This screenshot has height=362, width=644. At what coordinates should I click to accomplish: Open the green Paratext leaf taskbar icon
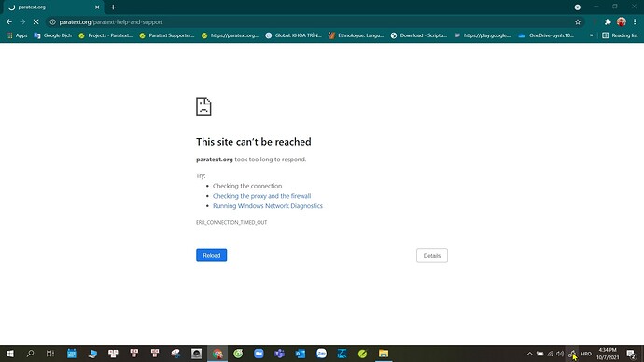tap(363, 354)
